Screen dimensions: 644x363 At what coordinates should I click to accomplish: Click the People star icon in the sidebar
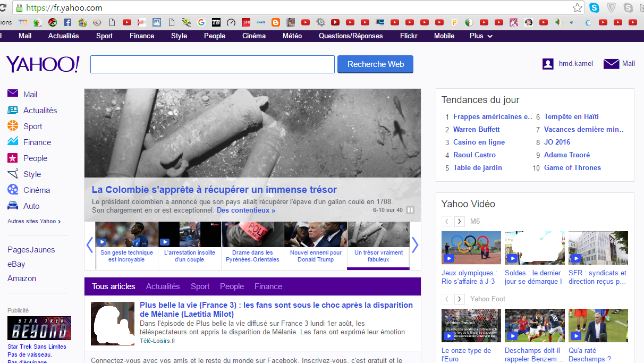(13, 158)
